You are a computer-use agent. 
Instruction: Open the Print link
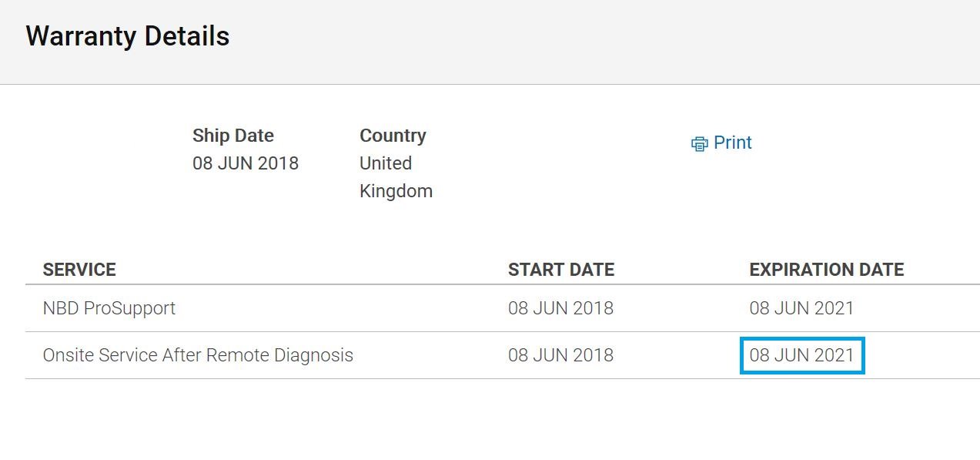click(732, 143)
